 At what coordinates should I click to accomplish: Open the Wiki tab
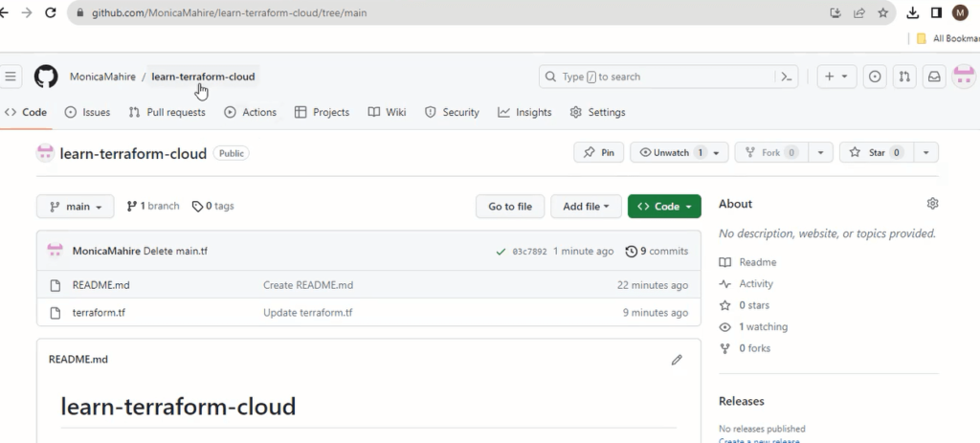(x=387, y=113)
